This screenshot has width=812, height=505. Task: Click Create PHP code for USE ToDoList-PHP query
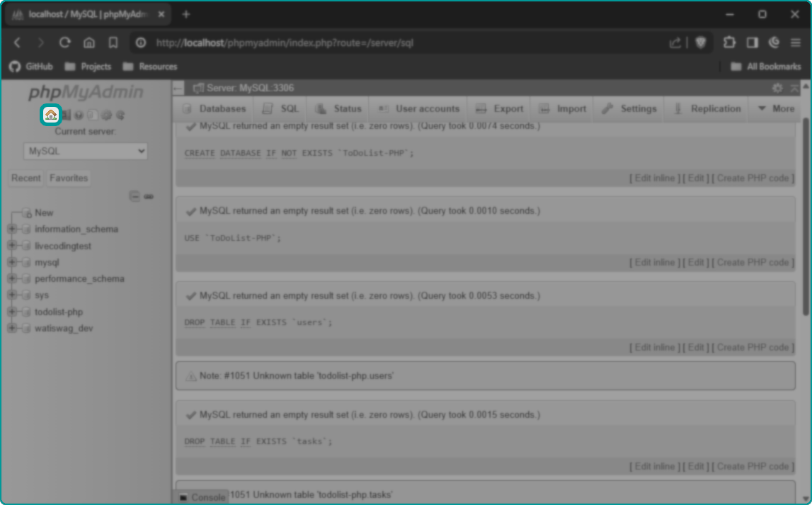pos(753,263)
